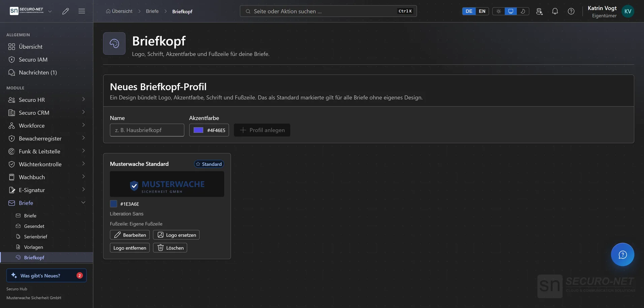
Task: Click the pencil edit icon in top bar
Action: [x=66, y=11]
